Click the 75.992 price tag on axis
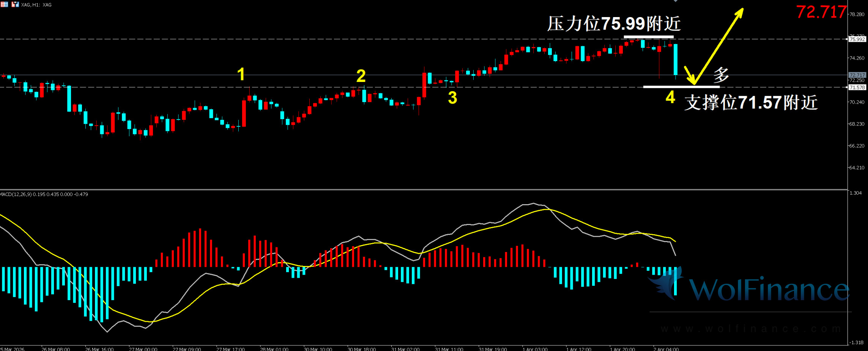 (857, 39)
